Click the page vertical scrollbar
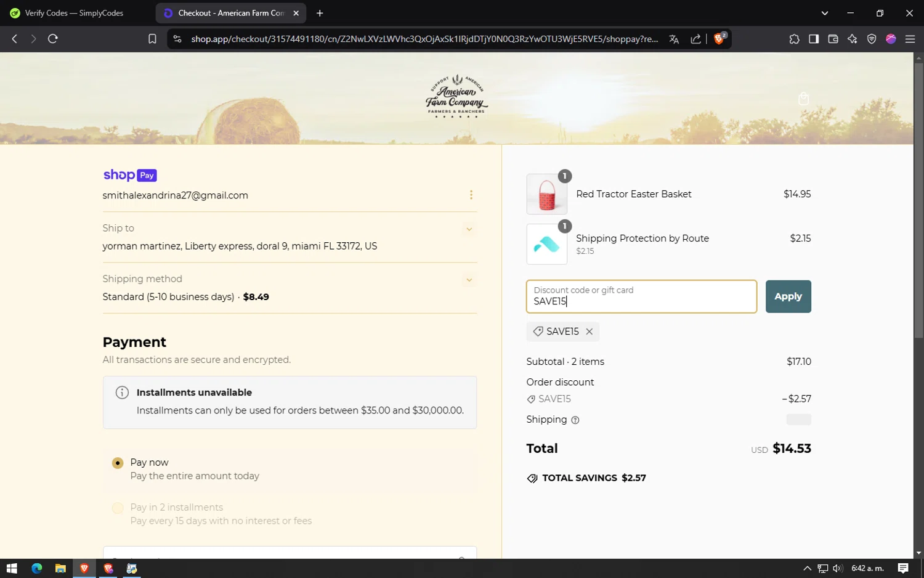The image size is (924, 578). [918, 200]
